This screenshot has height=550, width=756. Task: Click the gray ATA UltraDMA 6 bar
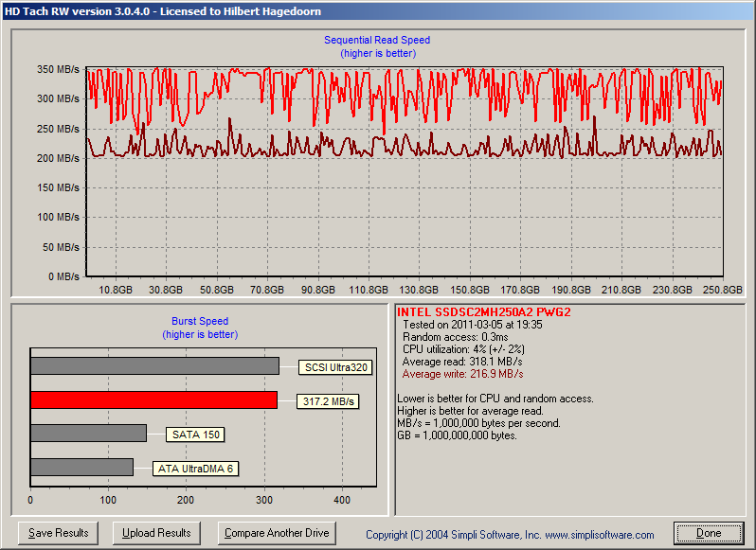tap(81, 467)
